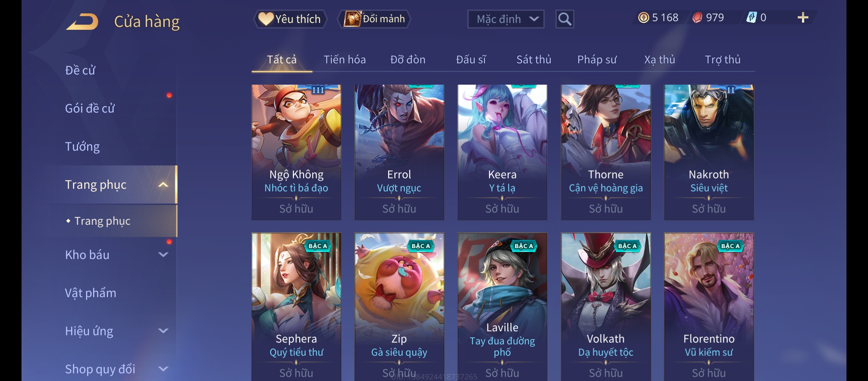868x381 pixels.
Task: Collapse the Trang phục sidebar section
Action: click(163, 185)
